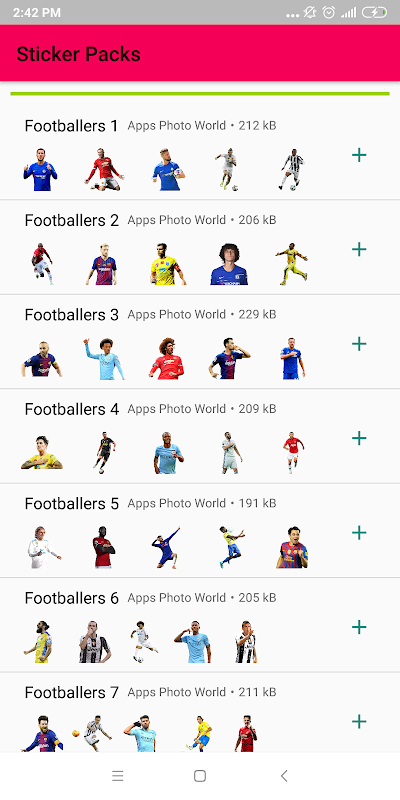Screen dimensions: 400x800
Task: Tap the Android back navigation icon
Action: pos(284,776)
